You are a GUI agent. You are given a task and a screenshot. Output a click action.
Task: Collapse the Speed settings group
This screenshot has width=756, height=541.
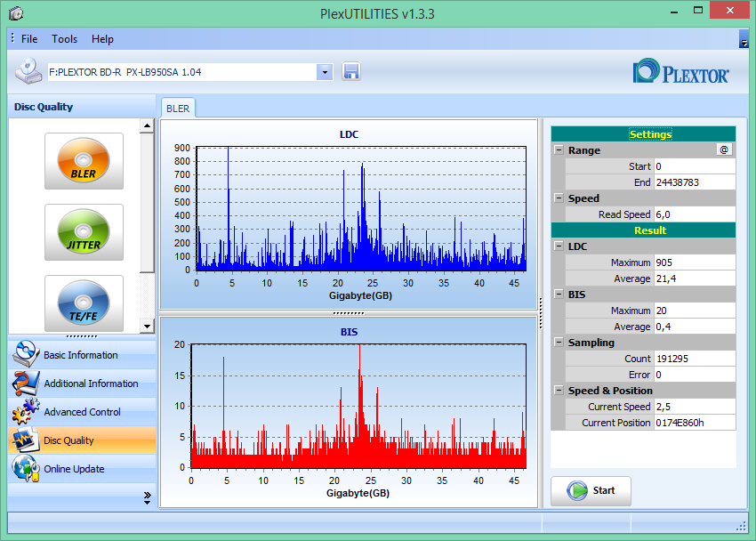[x=559, y=198]
